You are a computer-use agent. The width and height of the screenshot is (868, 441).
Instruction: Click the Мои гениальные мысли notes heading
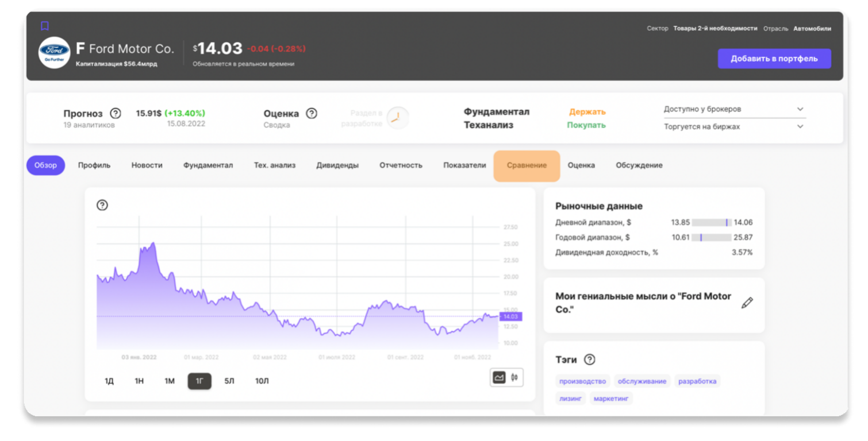643,303
